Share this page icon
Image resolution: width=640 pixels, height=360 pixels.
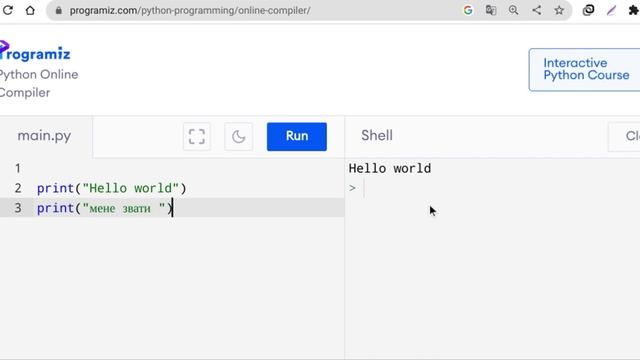[x=537, y=10]
